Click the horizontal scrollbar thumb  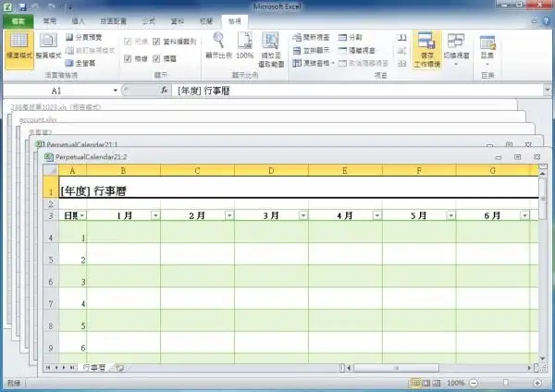pyautogui.click(x=396, y=368)
